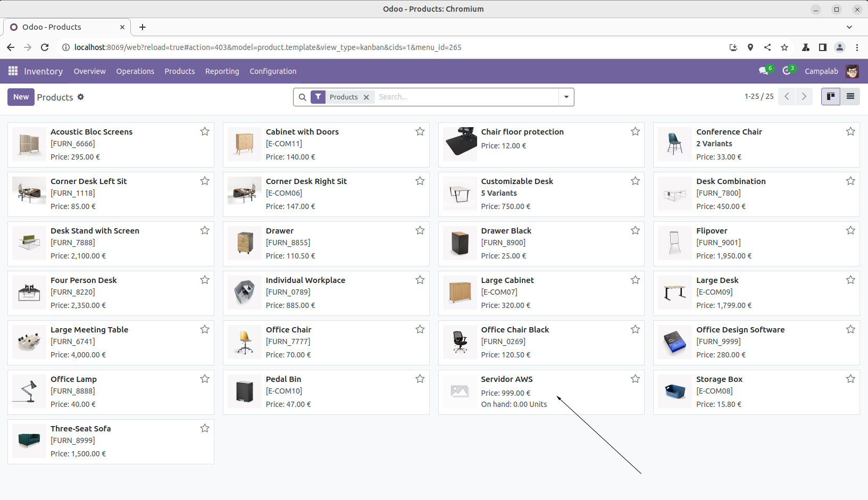Image resolution: width=868 pixels, height=500 pixels.
Task: Click the search magnifier icon
Action: click(x=302, y=97)
